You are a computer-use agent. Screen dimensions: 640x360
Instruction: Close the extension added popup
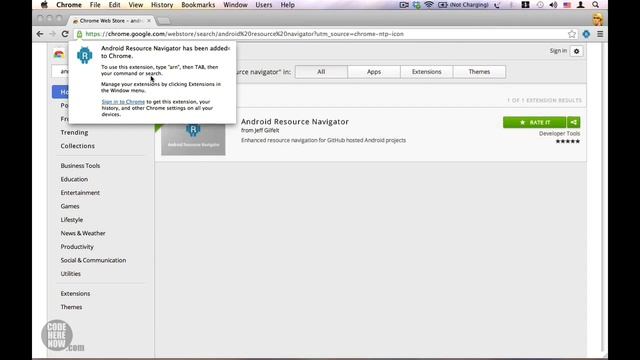(x=229, y=48)
